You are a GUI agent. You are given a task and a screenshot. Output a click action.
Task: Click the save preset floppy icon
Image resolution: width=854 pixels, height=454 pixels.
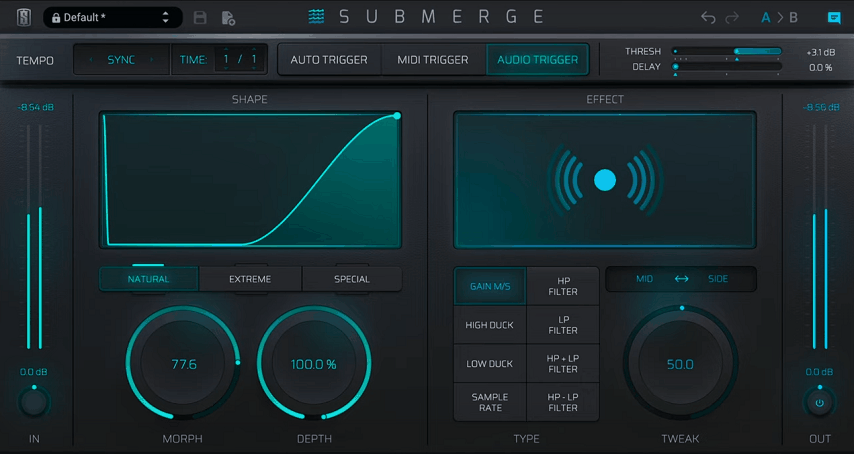tap(200, 17)
